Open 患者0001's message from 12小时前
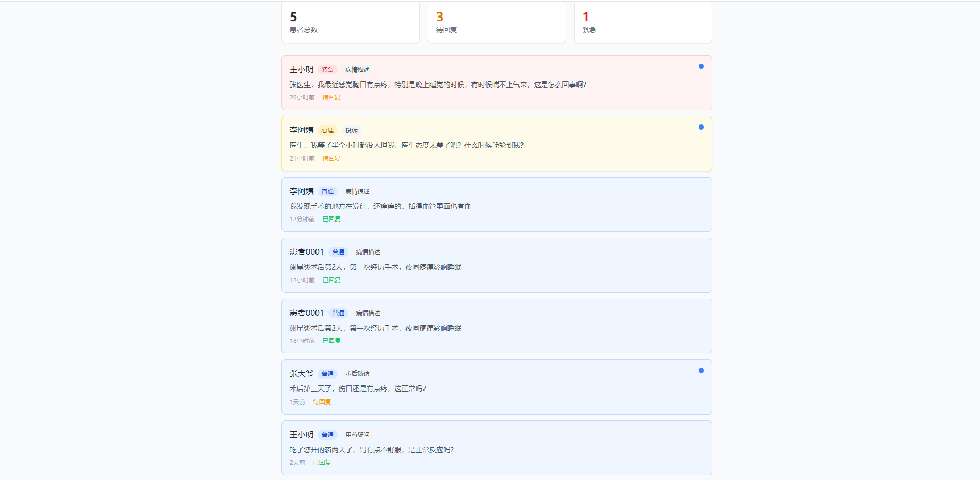Viewport: 980px width, 480px height. [375, 267]
